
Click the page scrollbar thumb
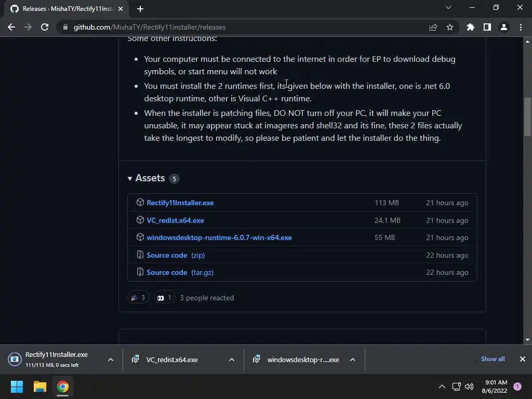click(527, 117)
